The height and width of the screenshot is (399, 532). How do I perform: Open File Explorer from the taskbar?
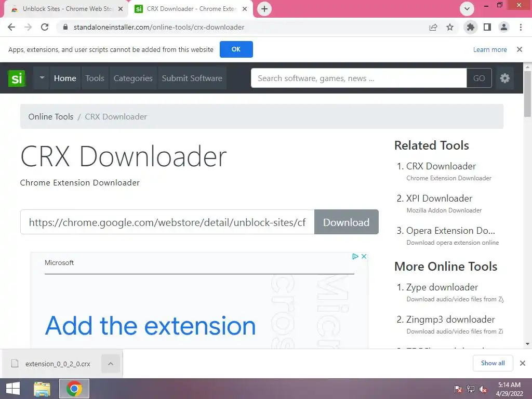point(42,389)
